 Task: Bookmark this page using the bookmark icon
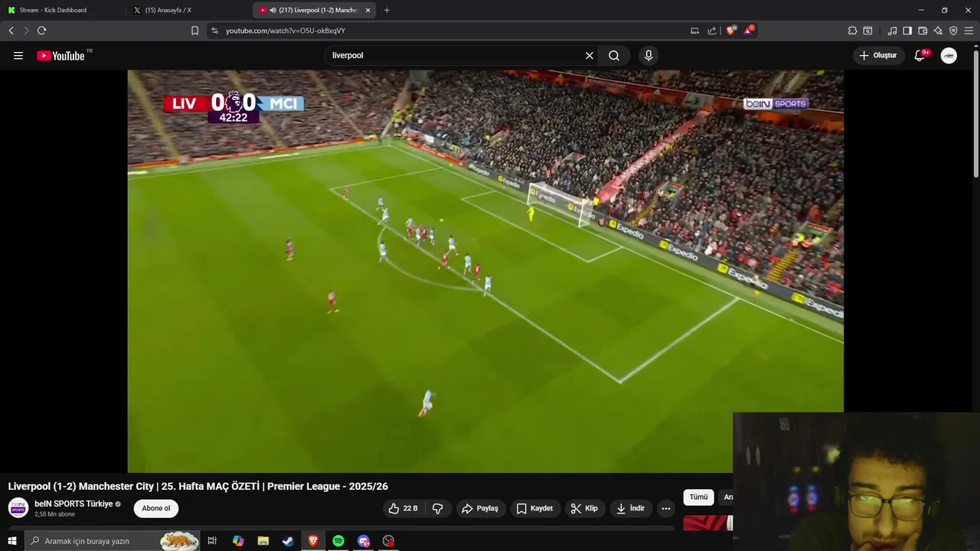pos(194,31)
